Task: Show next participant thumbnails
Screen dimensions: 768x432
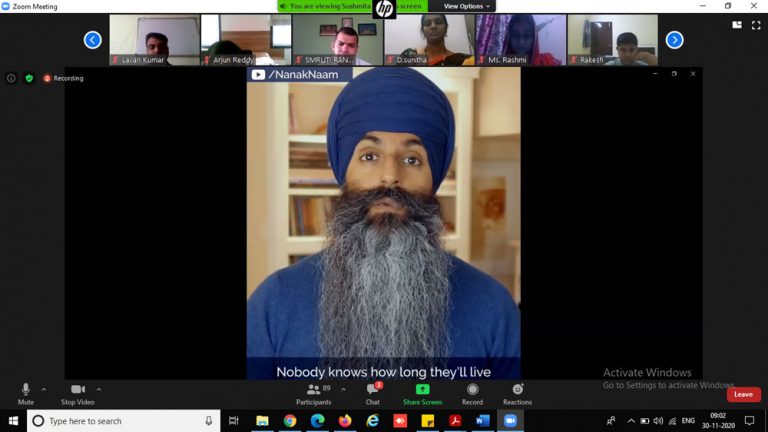Action: pos(674,40)
